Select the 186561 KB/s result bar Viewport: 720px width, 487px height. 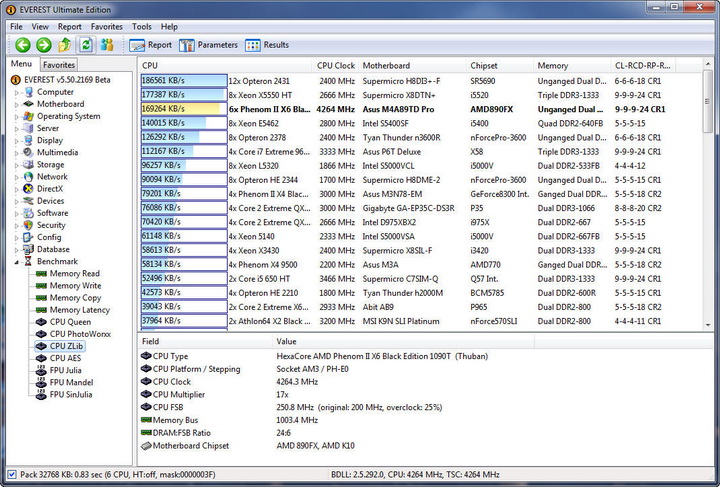(184, 81)
